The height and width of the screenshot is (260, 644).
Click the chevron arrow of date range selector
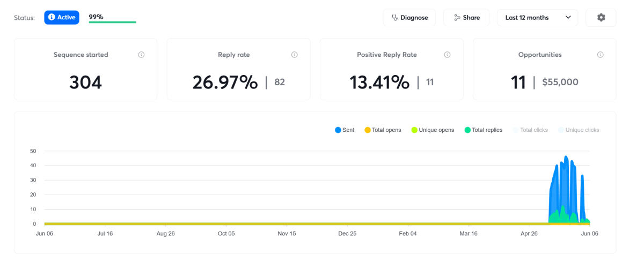(568, 18)
